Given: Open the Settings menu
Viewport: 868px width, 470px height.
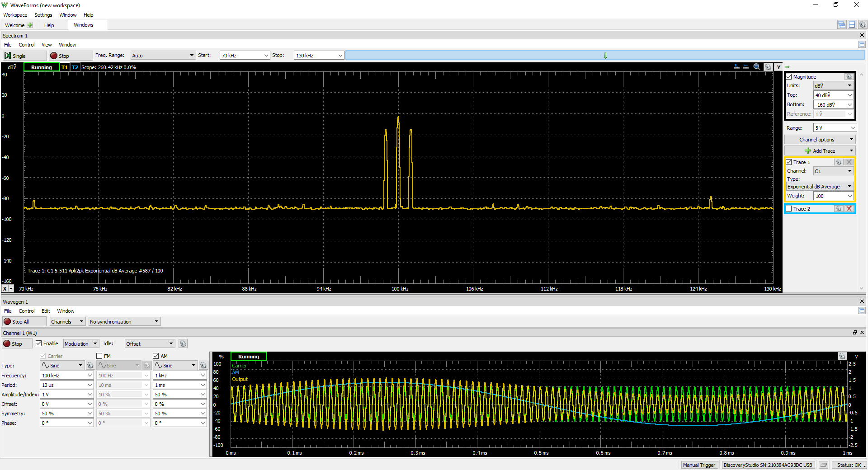Looking at the screenshot, I should (x=43, y=15).
